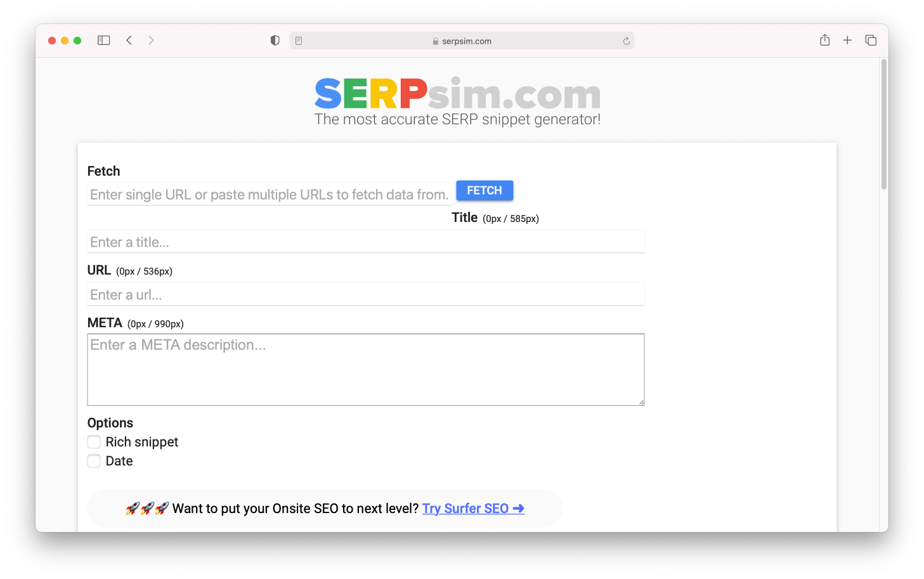Click the SERPsim.com logo
This screenshot has height=579, width=924.
[457, 94]
